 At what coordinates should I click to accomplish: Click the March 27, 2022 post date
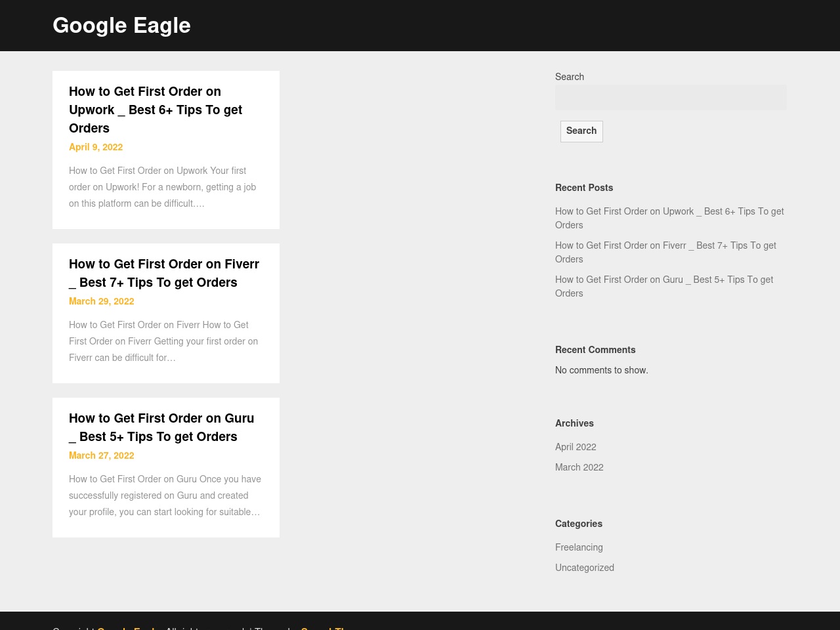(102, 455)
